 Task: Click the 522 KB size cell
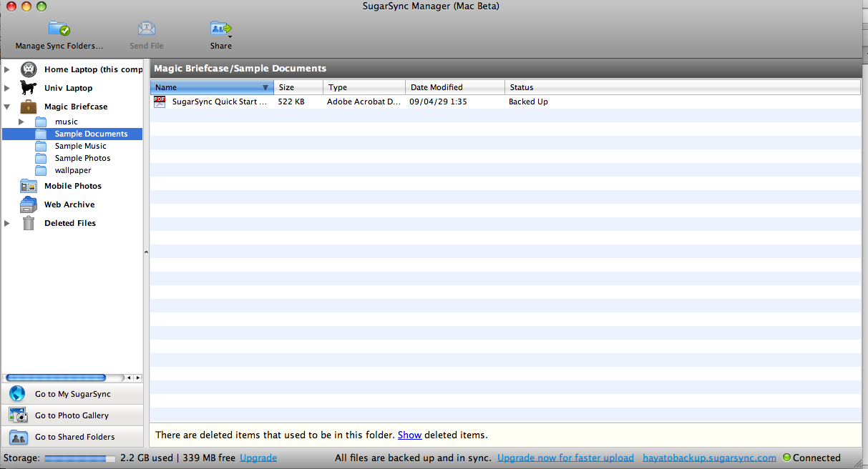point(291,102)
